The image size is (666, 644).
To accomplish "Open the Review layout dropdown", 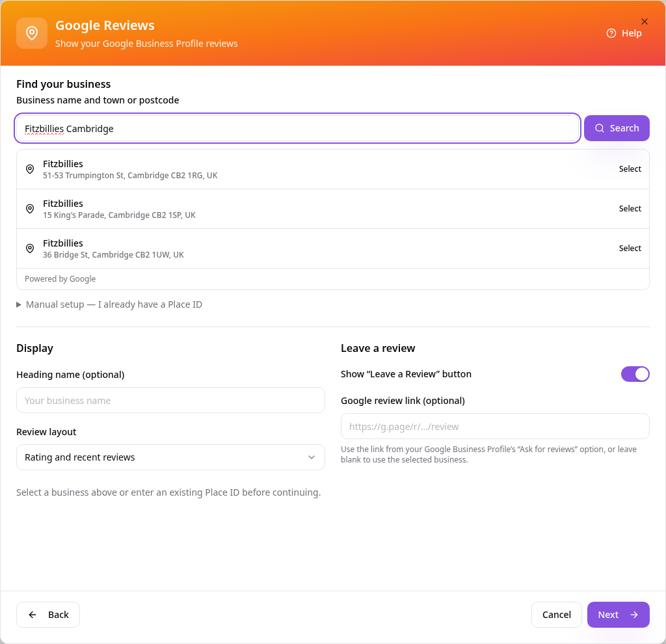I will [170, 457].
